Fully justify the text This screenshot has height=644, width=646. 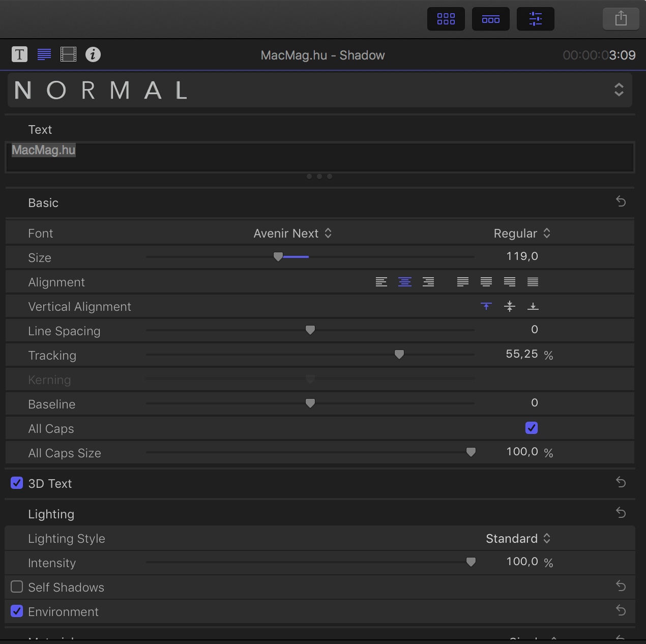point(533,282)
